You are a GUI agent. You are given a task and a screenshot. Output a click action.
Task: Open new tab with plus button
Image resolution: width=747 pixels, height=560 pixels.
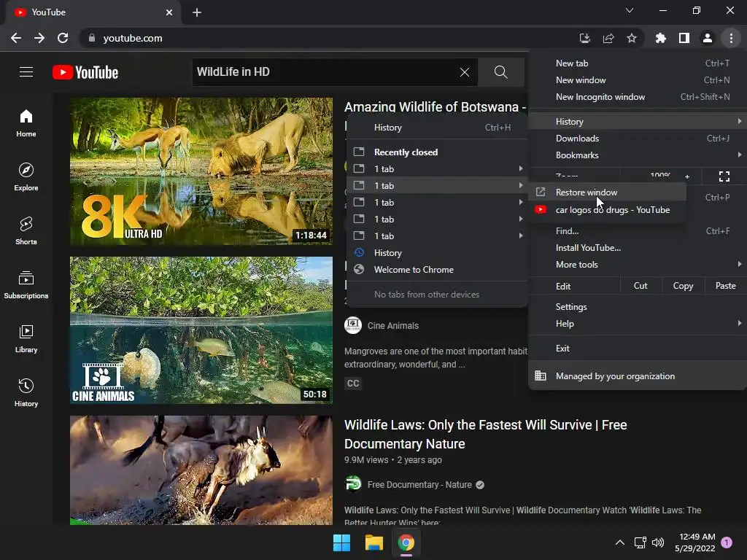pyautogui.click(x=197, y=12)
